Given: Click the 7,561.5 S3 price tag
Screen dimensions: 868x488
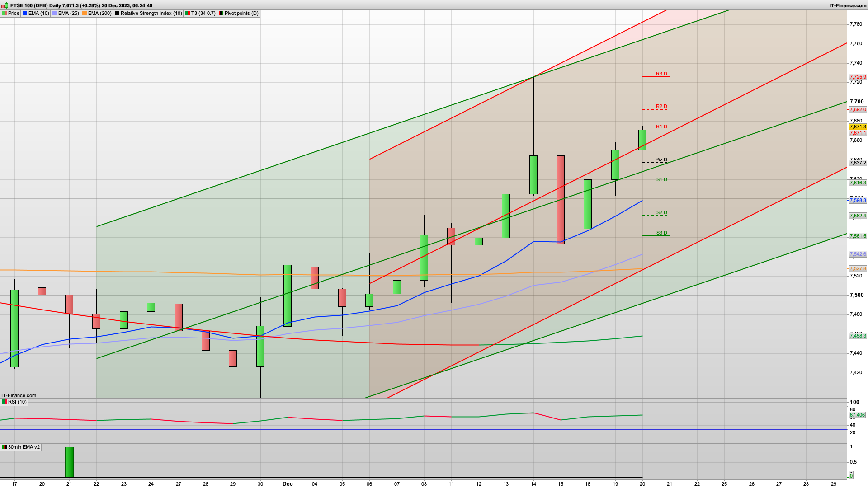Looking at the screenshot, I should (x=858, y=236).
